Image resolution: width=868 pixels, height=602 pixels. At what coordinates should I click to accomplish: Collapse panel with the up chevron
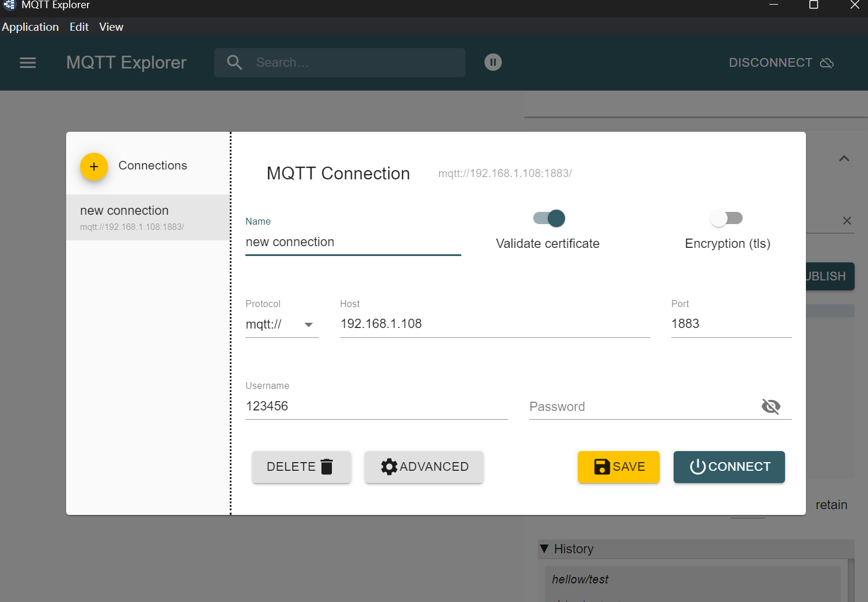844,158
